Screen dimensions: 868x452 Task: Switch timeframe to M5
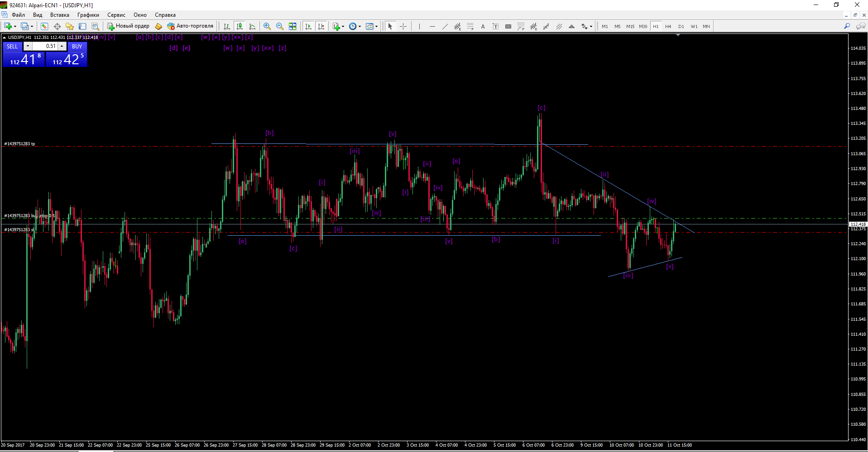[x=618, y=26]
